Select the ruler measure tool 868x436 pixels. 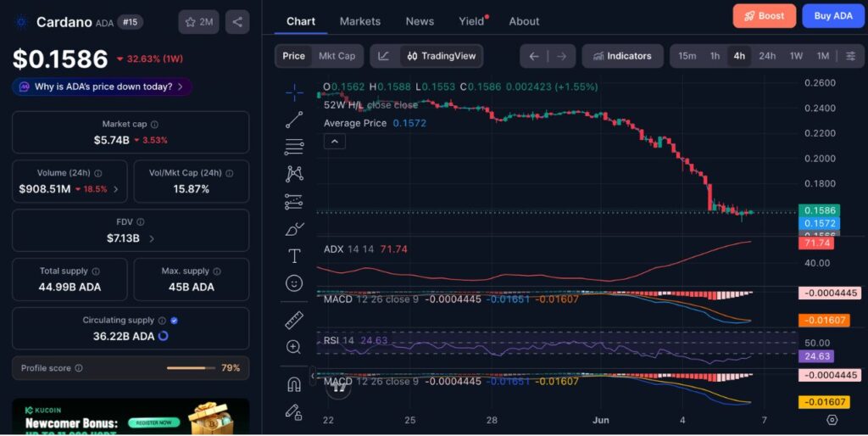click(294, 320)
